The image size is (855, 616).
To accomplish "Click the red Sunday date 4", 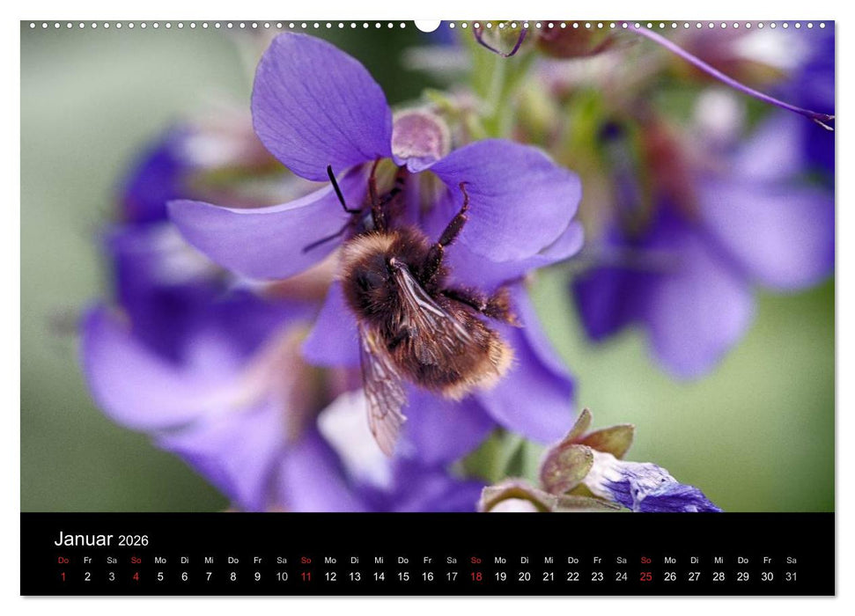I will [x=138, y=574].
